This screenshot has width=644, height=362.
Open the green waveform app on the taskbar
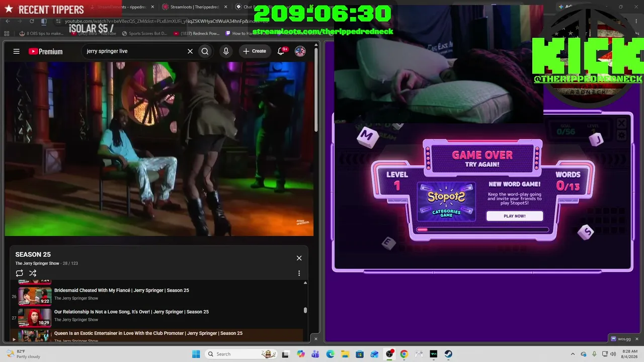point(434,354)
